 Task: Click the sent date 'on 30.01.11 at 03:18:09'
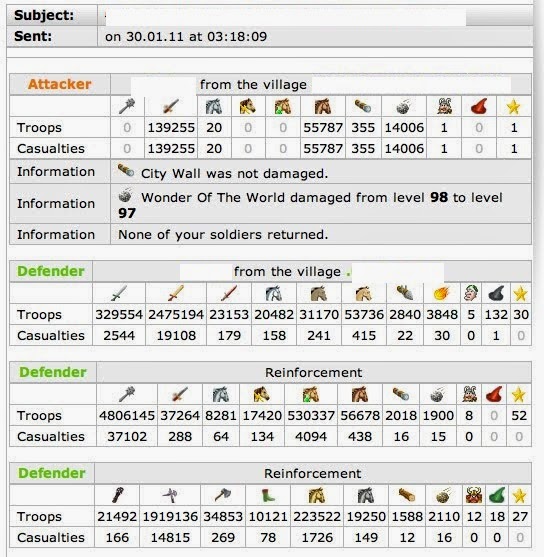(x=186, y=37)
